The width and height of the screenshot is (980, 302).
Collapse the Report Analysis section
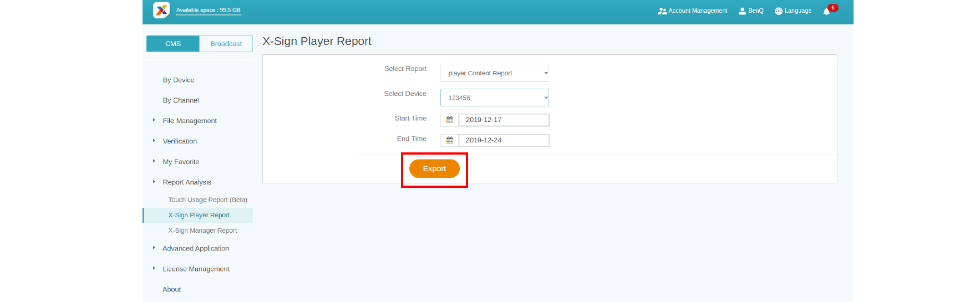coord(187,182)
